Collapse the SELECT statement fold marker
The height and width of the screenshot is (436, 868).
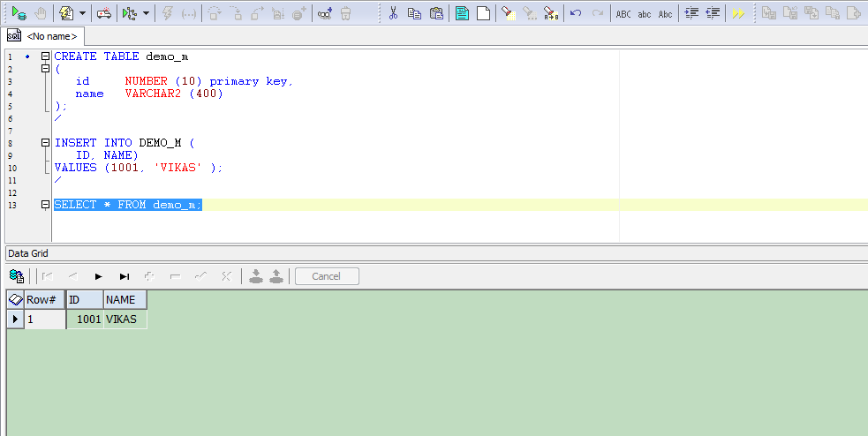(x=45, y=205)
